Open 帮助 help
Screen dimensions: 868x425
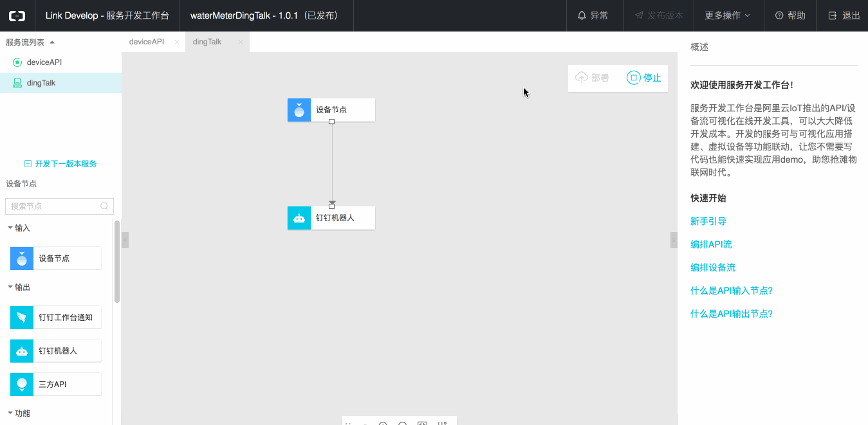(790, 15)
